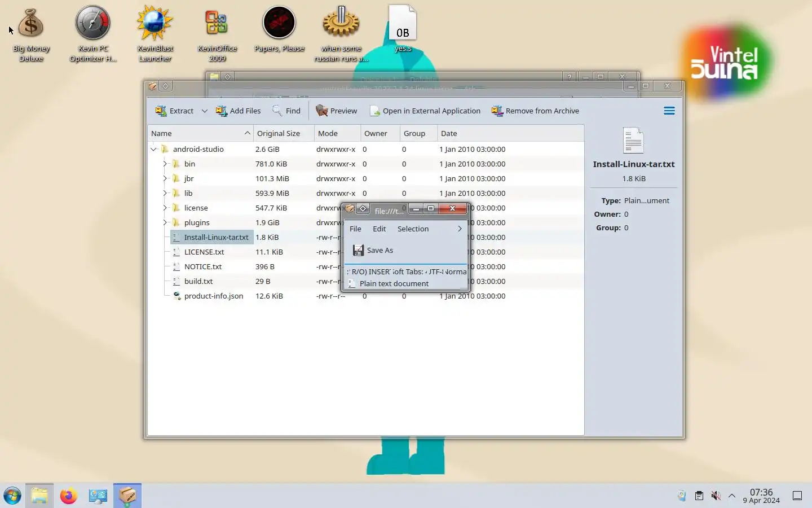Click the Find toolbar button

286,111
